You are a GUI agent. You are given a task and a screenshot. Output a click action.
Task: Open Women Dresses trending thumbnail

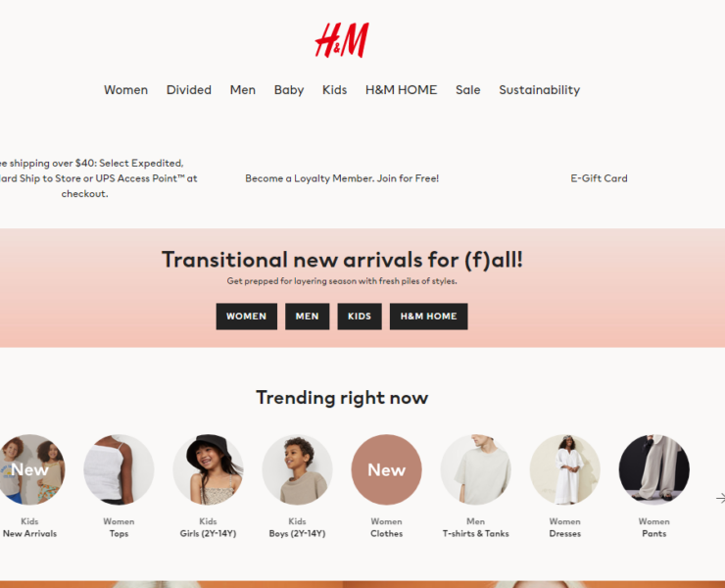click(x=565, y=469)
